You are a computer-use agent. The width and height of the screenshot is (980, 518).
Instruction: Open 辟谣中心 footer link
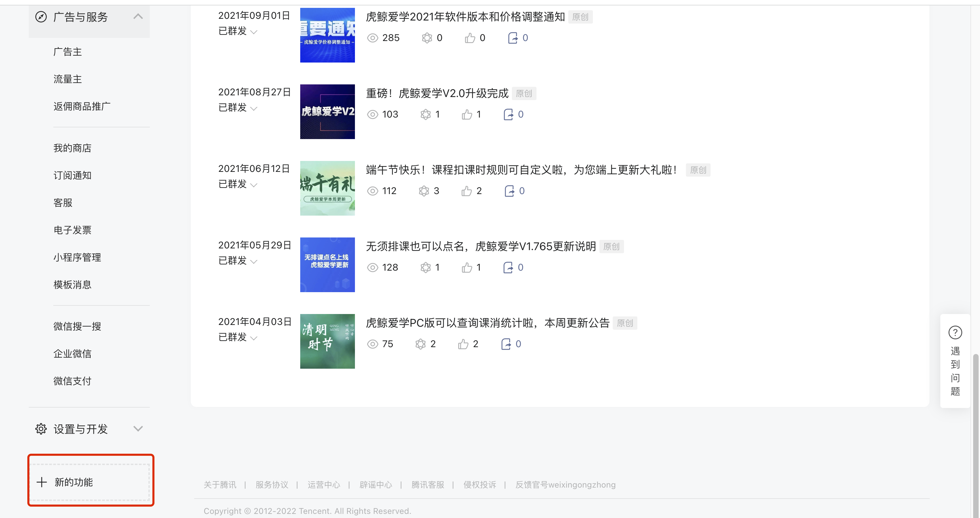[376, 485]
